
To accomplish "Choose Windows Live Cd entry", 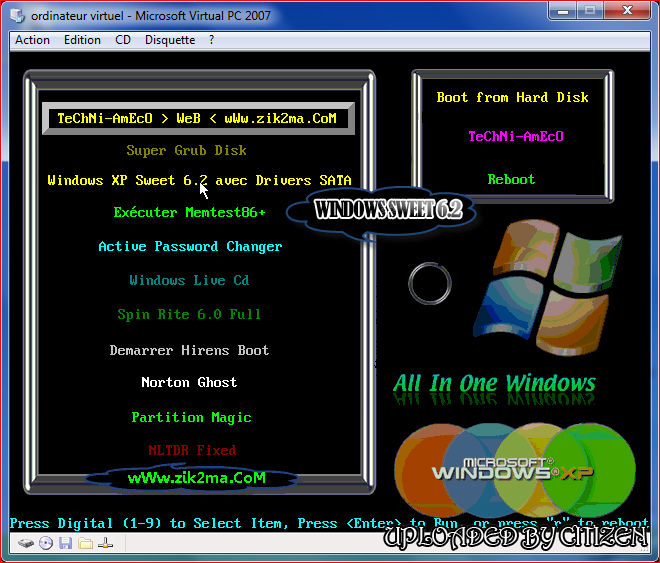I will click(x=189, y=280).
